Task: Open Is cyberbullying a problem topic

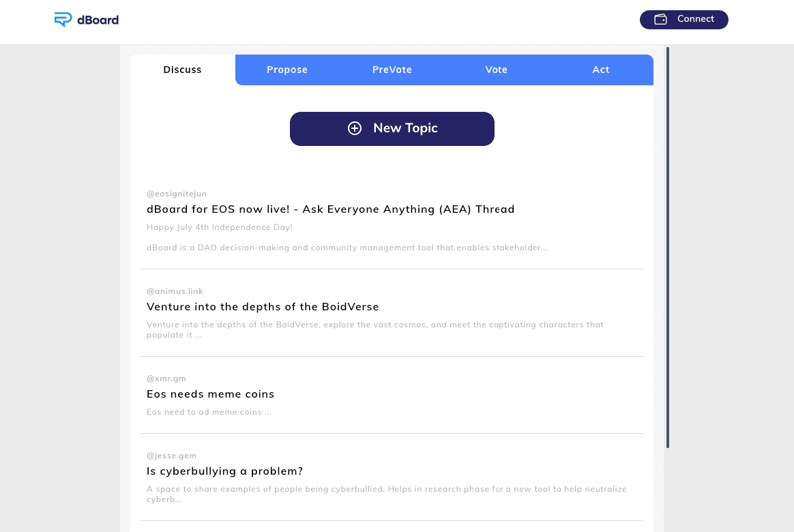Action: pyautogui.click(x=224, y=471)
